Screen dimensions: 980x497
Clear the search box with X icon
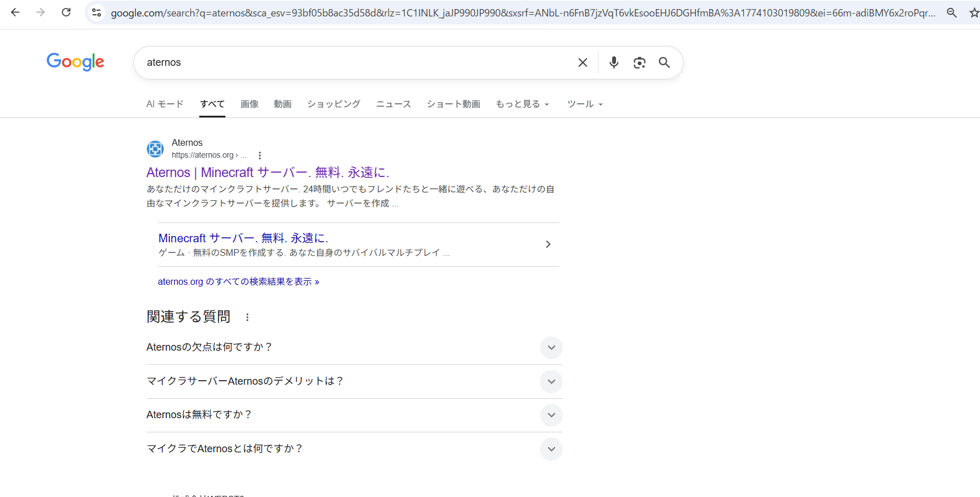(583, 62)
